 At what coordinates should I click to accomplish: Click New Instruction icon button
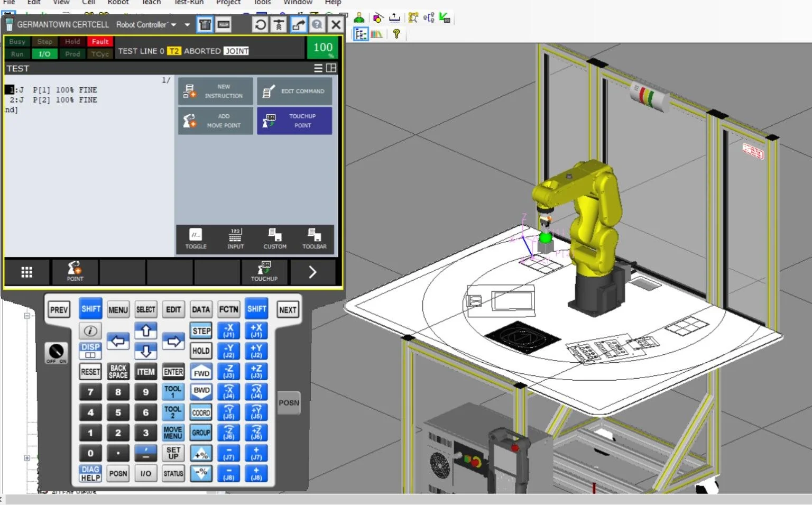click(x=215, y=91)
